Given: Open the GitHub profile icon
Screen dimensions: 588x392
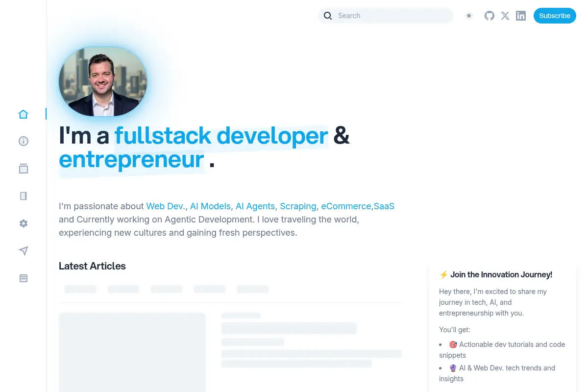Looking at the screenshot, I should click(490, 16).
